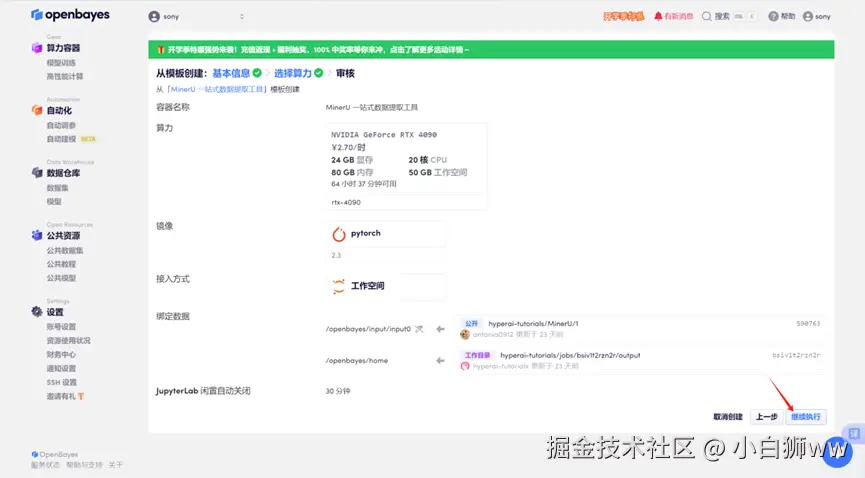This screenshot has height=478, width=865.
Task: Click hyperai-tutorials avatar icon
Action: tap(465, 367)
